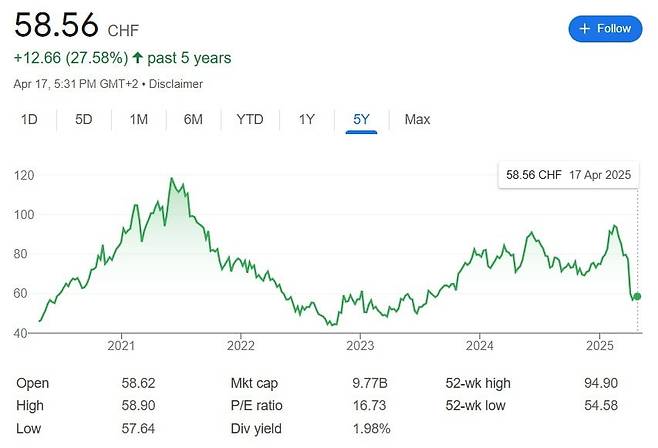Click the 58.56 CHF 17 Apr 2025 tooltip

pos(569,175)
